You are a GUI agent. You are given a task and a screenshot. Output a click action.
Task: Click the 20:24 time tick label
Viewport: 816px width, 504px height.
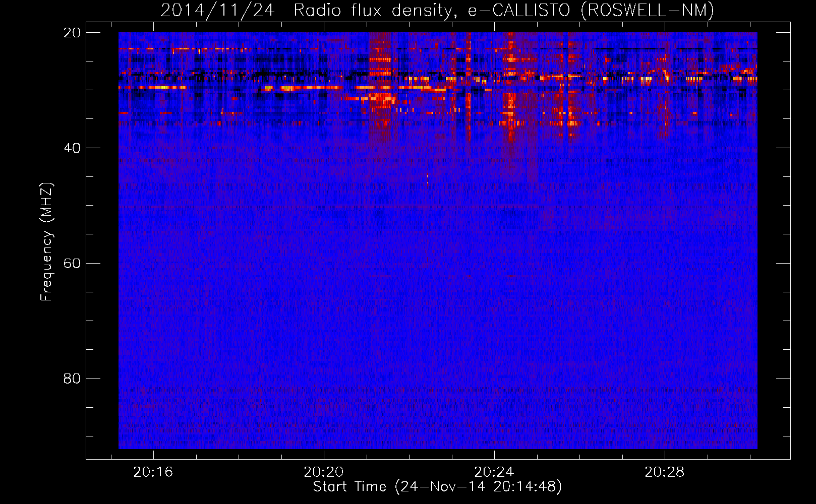494,472
